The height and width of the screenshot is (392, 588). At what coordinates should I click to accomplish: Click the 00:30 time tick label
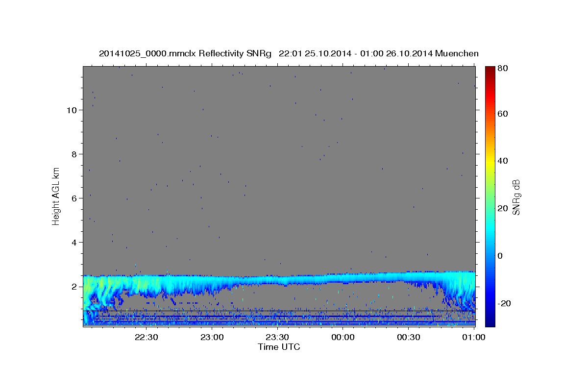click(409, 337)
